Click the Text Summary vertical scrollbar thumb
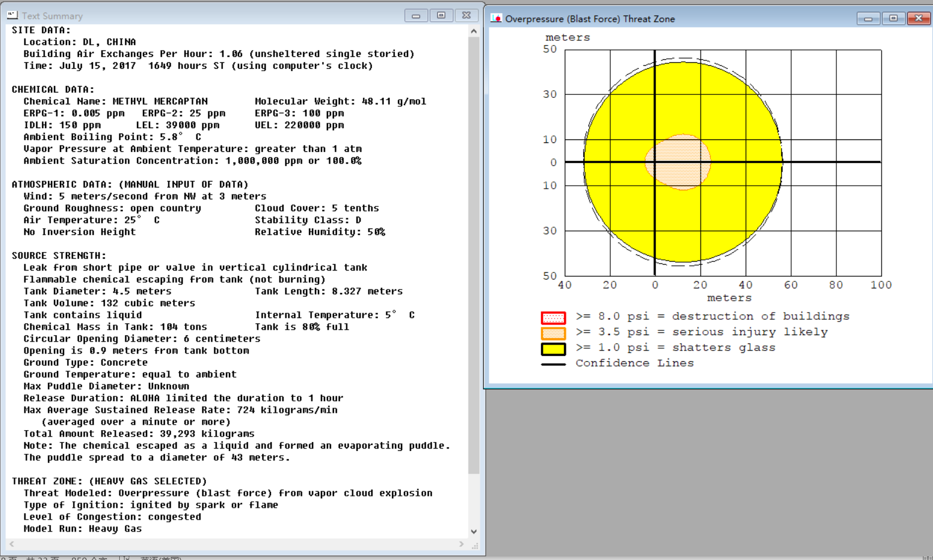Image resolution: width=933 pixels, height=560 pixels. [x=473, y=255]
